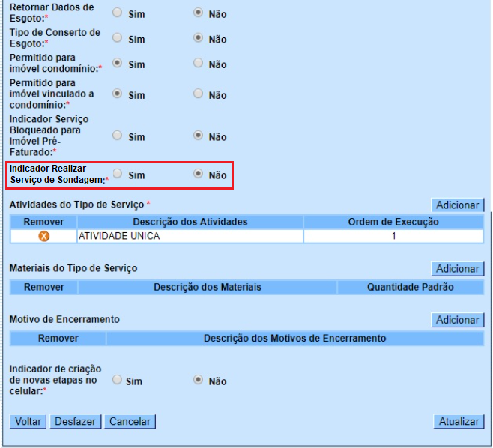Click Adicionar for Atividades do Tipo de Serviço
Viewport: 493px width, 448px height.
coord(458,205)
